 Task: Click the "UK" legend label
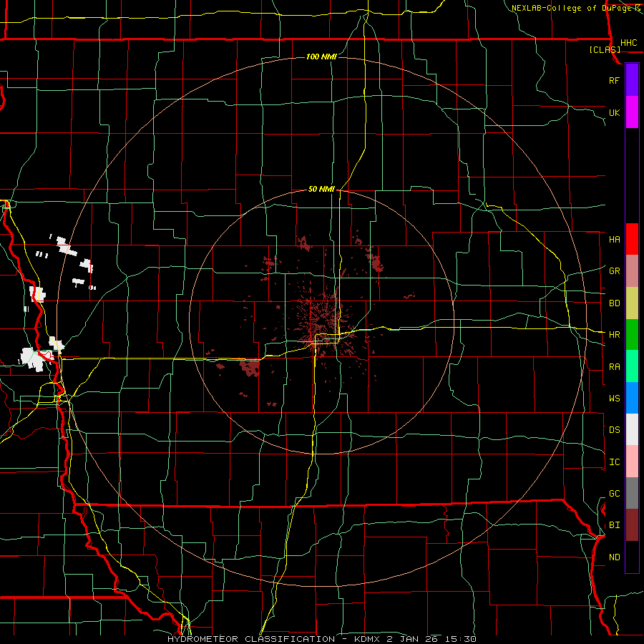[x=615, y=112]
